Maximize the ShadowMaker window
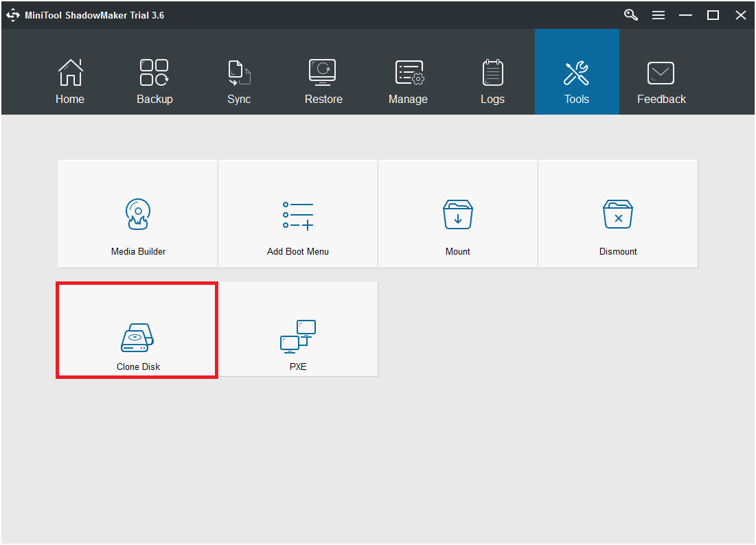Image resolution: width=756 pixels, height=545 pixels. [713, 15]
